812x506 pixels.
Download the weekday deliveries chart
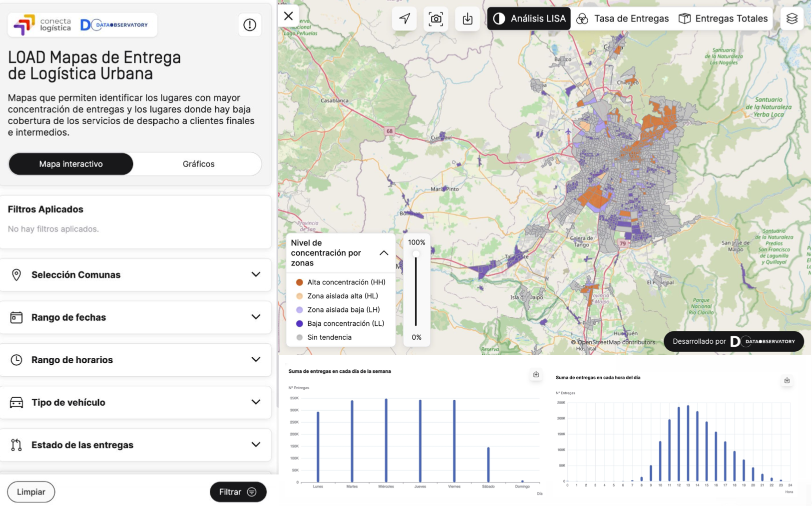[x=536, y=374]
